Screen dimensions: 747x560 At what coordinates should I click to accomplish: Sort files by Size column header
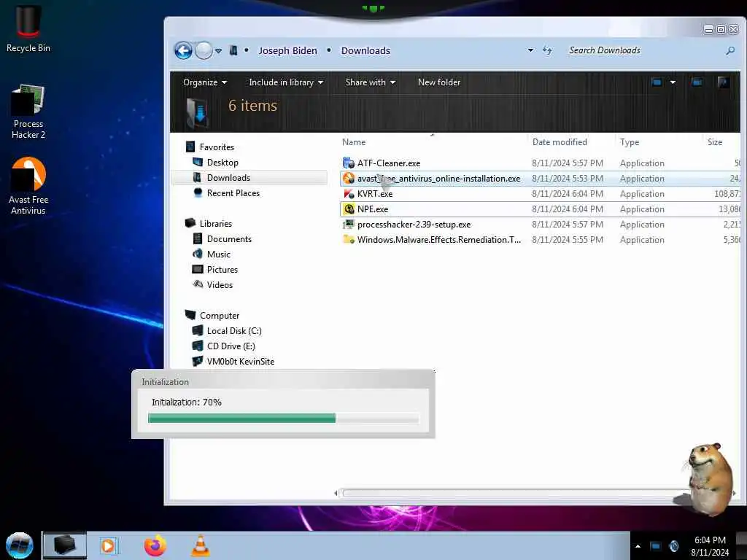[715, 142]
